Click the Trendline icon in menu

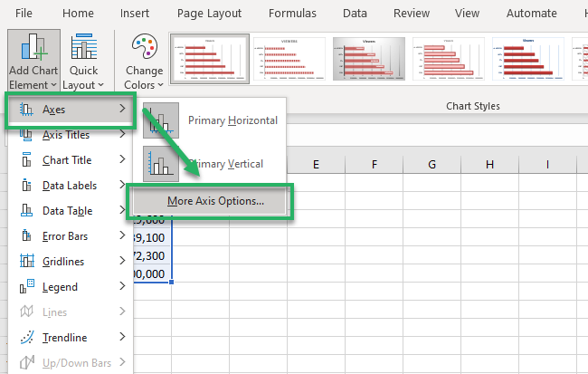(26, 338)
